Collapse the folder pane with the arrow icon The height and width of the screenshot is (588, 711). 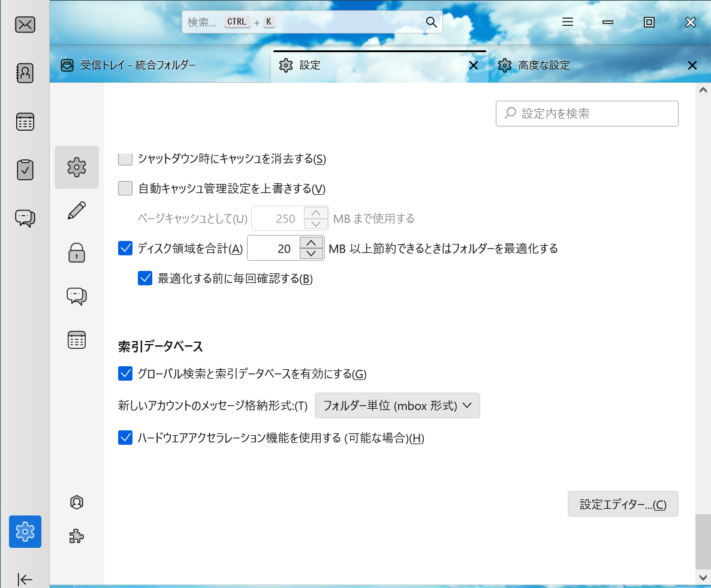point(25,580)
